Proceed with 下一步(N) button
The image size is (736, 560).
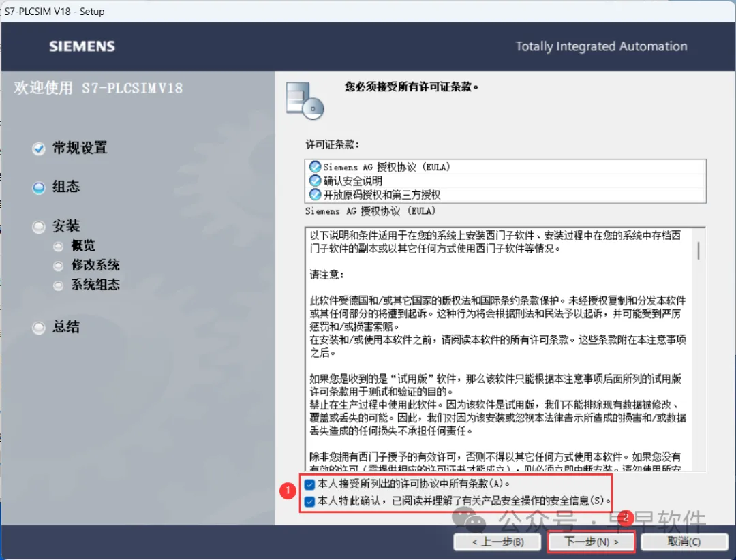coord(592,542)
